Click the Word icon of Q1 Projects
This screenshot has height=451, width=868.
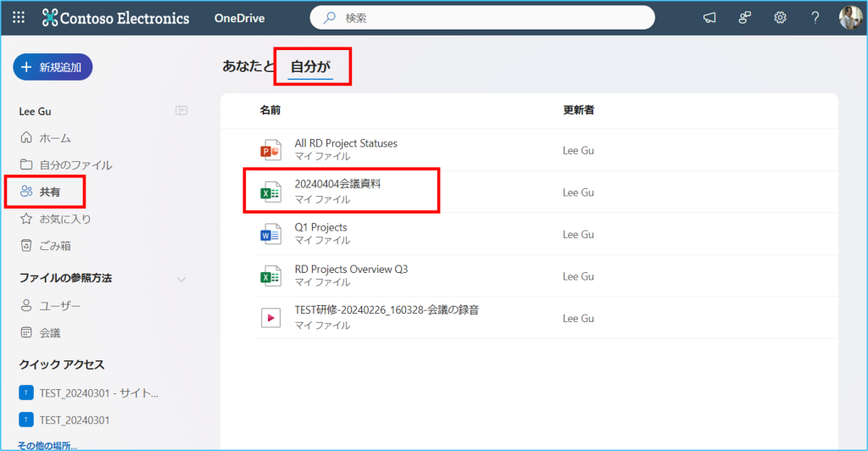[x=270, y=234]
